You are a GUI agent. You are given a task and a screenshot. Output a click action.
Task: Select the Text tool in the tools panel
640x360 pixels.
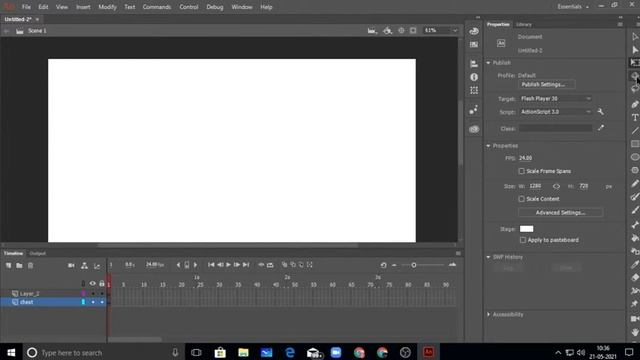(635, 118)
